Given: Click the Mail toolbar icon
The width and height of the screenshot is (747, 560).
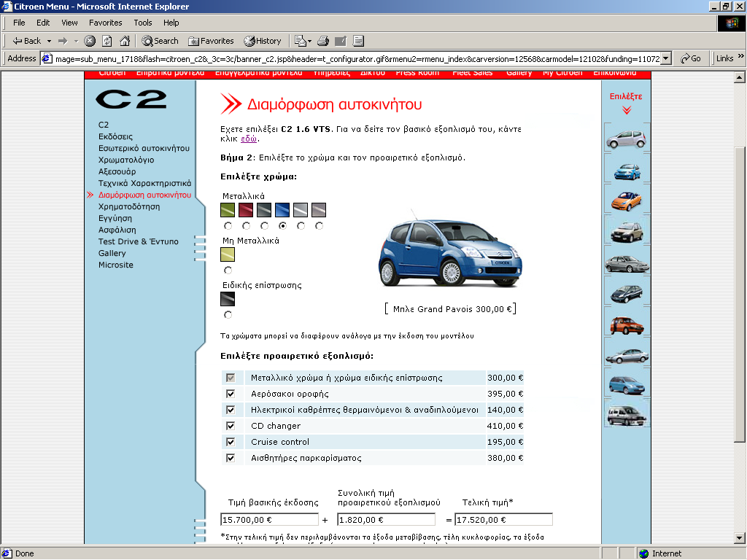Looking at the screenshot, I should [x=300, y=41].
